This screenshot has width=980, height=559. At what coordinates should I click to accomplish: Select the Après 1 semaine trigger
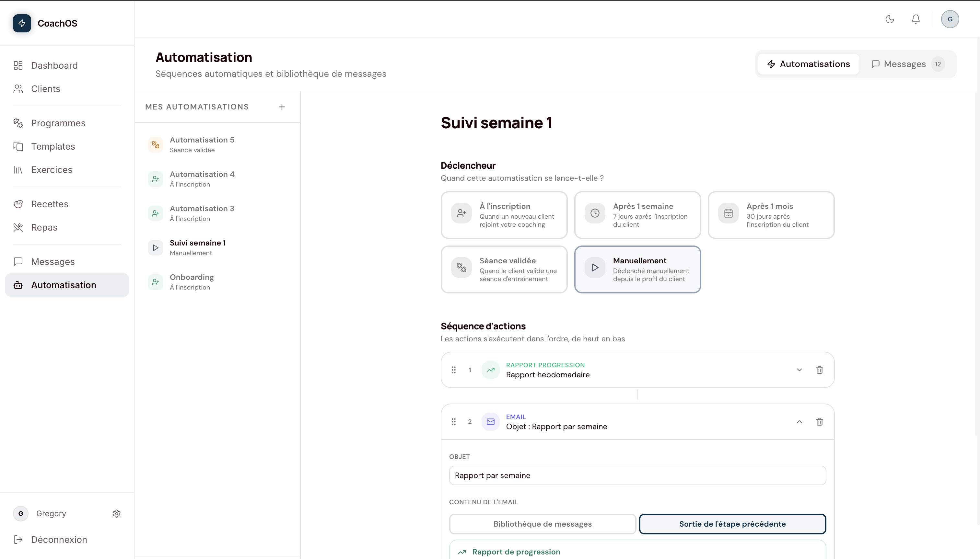coord(638,215)
